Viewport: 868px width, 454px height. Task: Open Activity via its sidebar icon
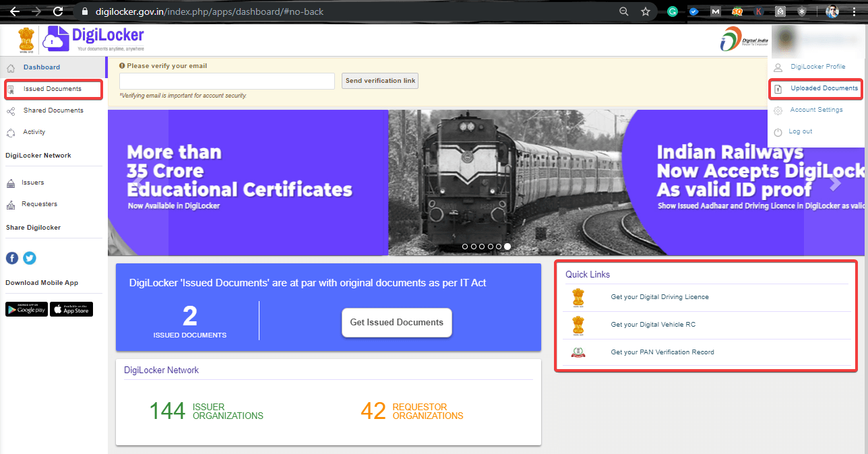coord(11,131)
